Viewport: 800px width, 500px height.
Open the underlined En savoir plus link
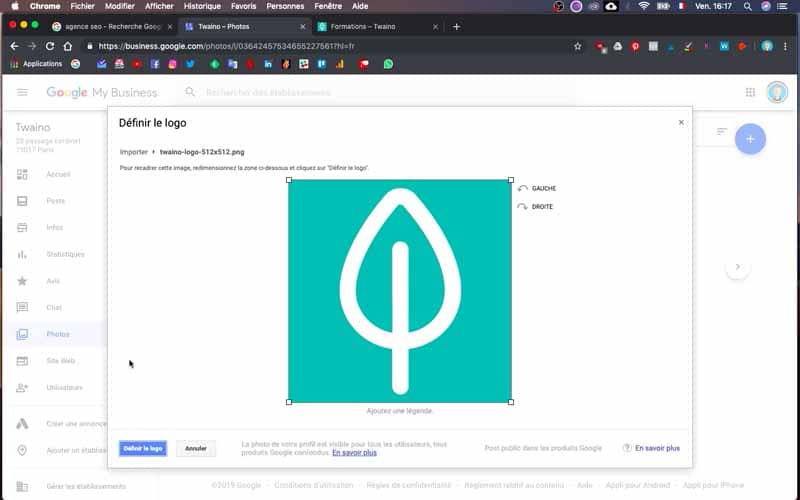pos(354,453)
